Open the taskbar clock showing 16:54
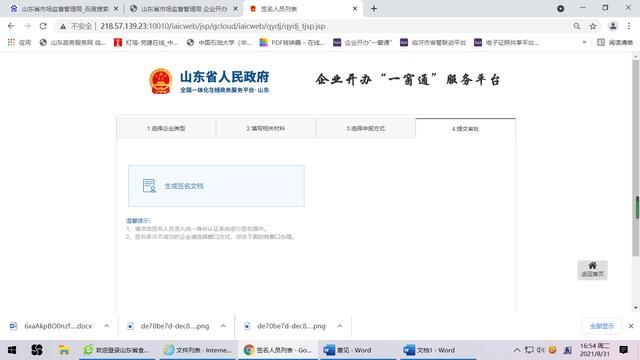The image size is (640, 360). pos(595,350)
